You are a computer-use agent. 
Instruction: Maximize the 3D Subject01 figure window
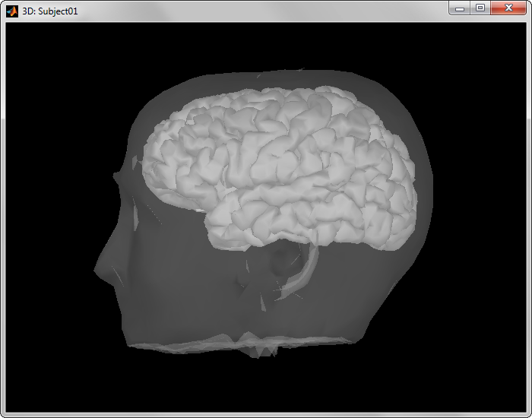click(x=480, y=8)
